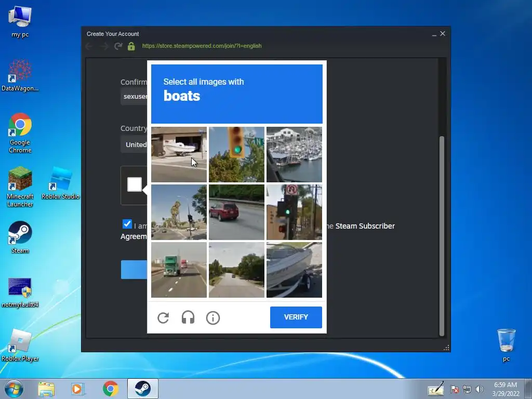Select the palm tree intersection image
The width and height of the screenshot is (532, 399).
click(x=179, y=212)
